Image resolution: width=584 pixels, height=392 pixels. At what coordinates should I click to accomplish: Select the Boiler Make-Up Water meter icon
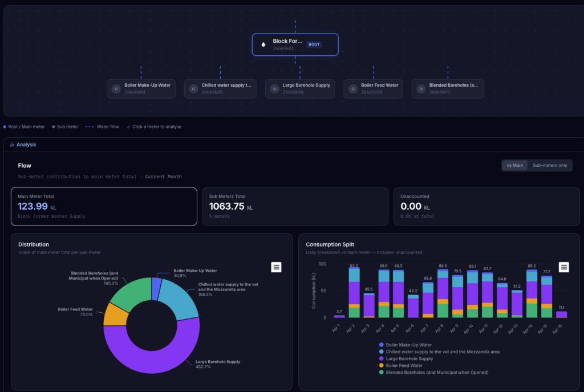(116, 89)
